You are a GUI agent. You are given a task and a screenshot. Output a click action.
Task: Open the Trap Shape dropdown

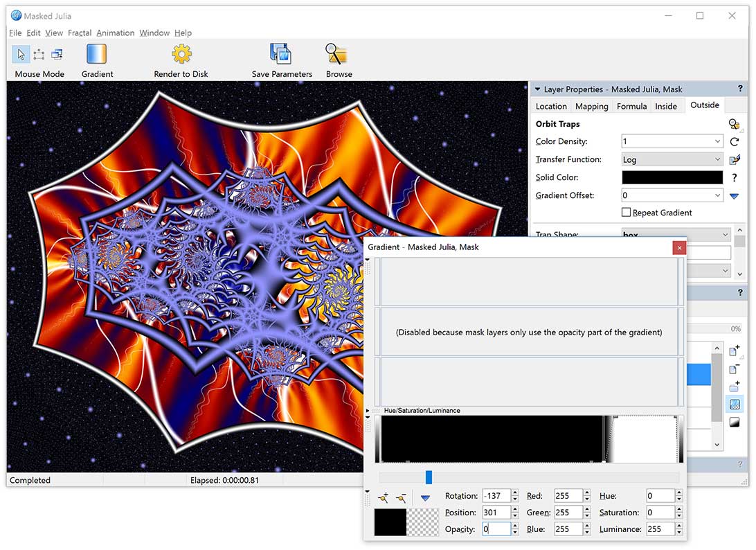coord(725,234)
